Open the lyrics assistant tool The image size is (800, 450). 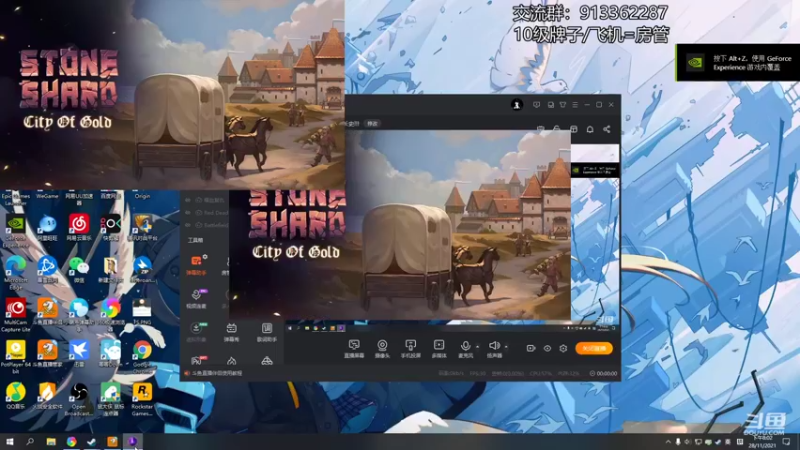click(x=266, y=332)
